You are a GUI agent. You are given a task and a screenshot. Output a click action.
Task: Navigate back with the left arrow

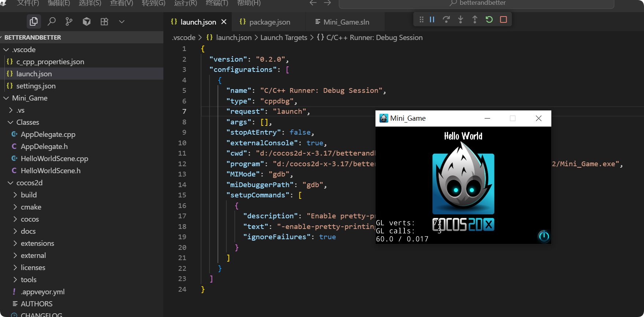tap(313, 3)
